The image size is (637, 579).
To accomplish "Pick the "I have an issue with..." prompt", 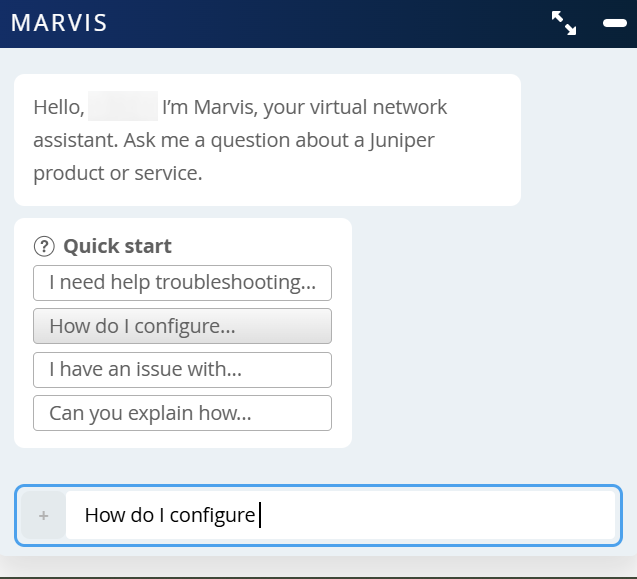I will click(182, 370).
